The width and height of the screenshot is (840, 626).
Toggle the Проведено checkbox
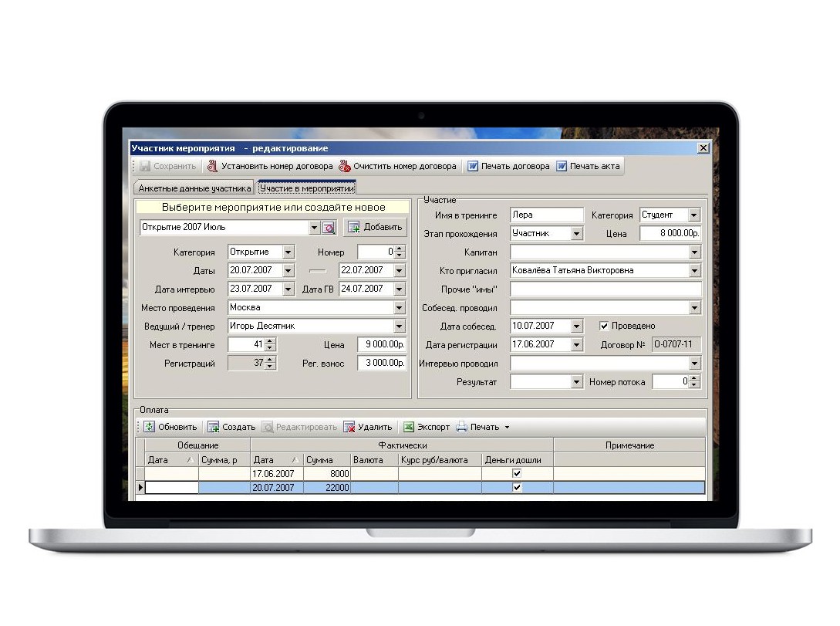(x=604, y=326)
